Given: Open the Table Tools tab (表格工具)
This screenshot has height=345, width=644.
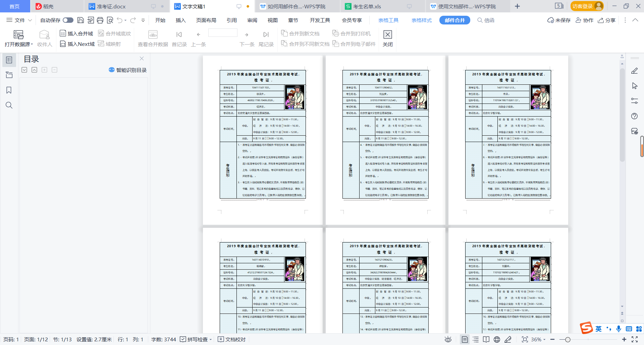Looking at the screenshot, I should [388, 20].
